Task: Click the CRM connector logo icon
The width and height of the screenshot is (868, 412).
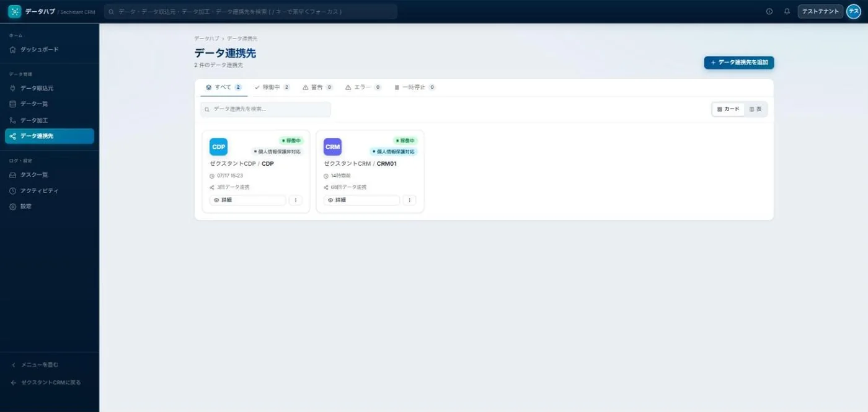Action: (332, 147)
